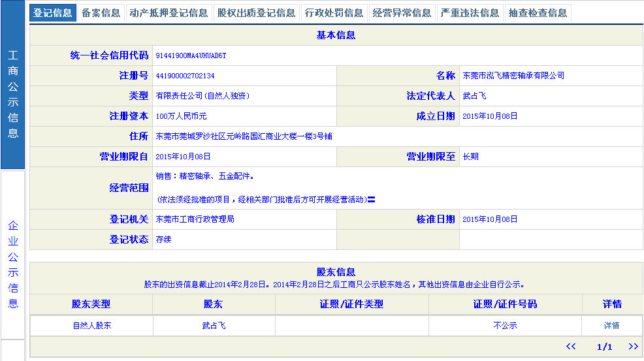Open 企业公示信息 in the left sidebar

pyautogui.click(x=13, y=264)
